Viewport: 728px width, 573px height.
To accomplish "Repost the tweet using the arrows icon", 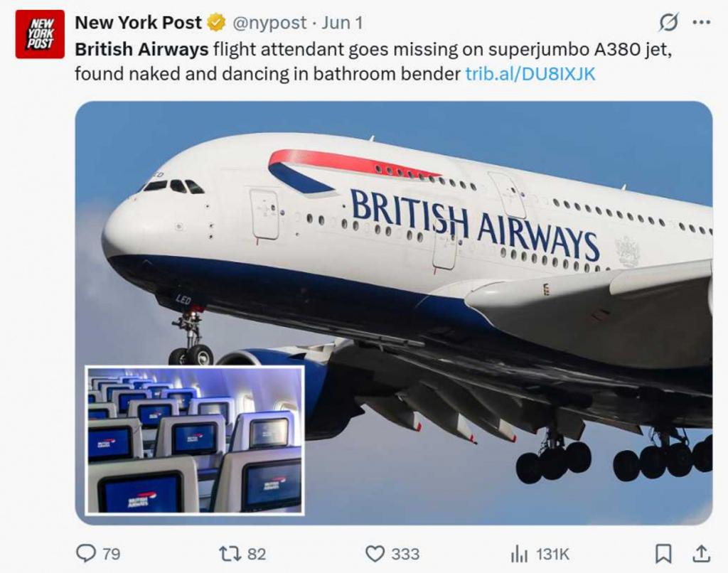I will tap(230, 553).
